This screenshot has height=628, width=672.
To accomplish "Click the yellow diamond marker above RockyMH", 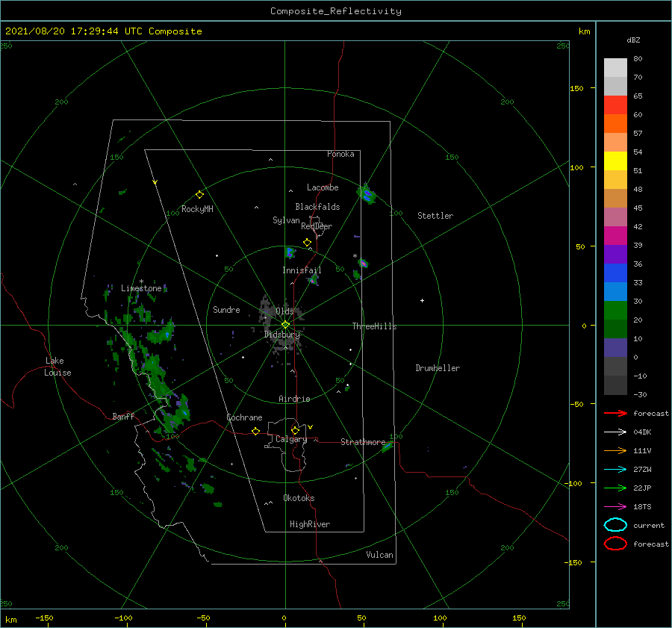I will pyautogui.click(x=199, y=195).
